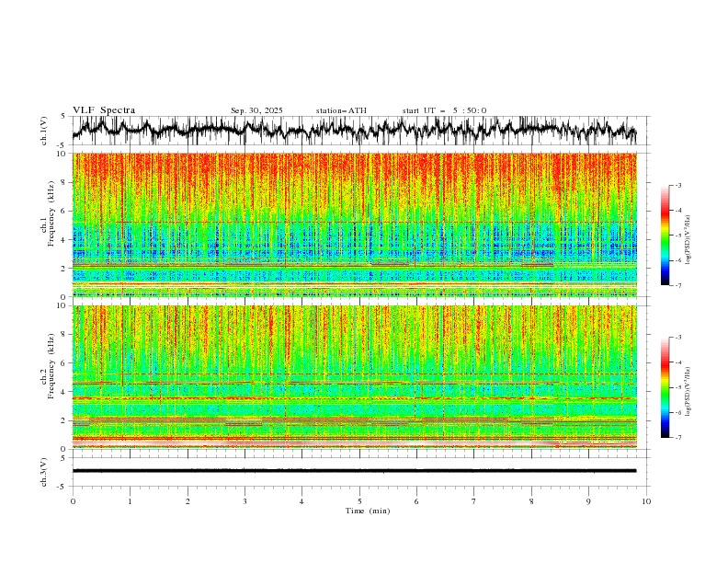
Task: Select the ch.1 colorbar "log(PSD)(V²/Hz)" label
Action: (688, 240)
